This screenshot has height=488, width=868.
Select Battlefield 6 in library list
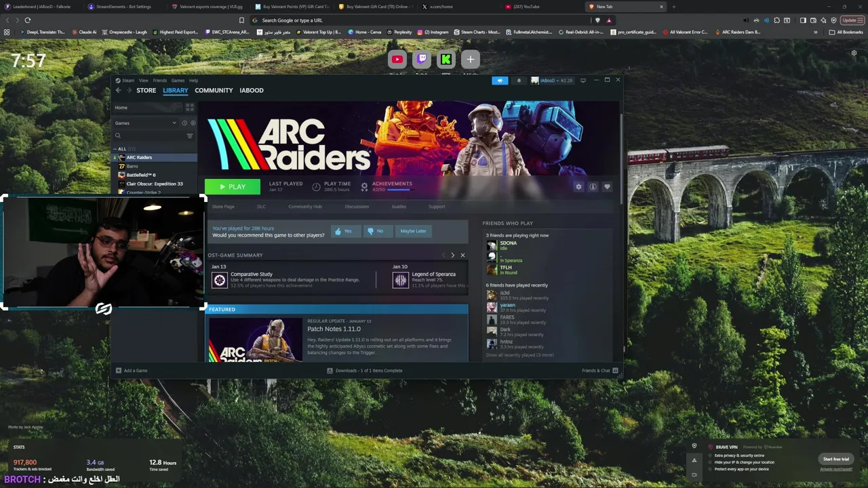click(x=141, y=175)
